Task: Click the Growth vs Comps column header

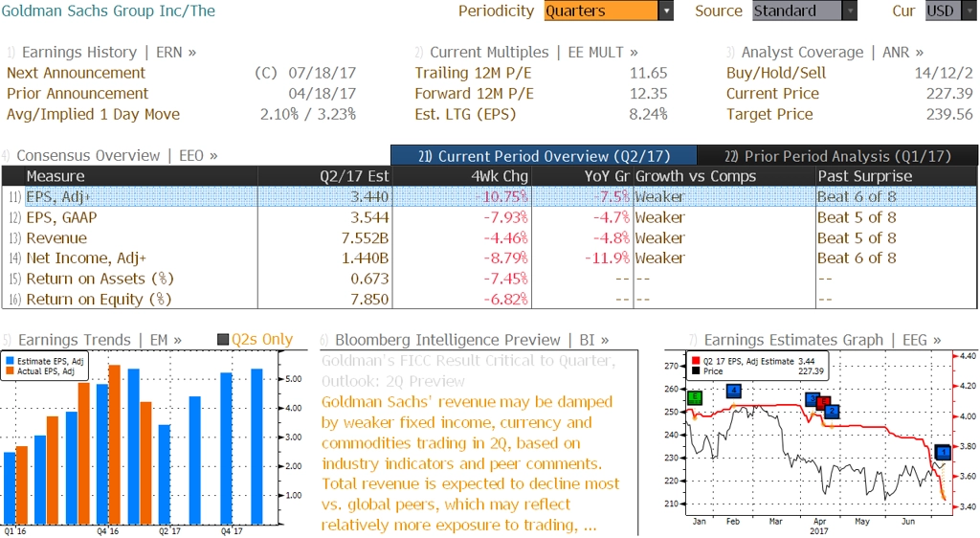Action: tap(724, 175)
